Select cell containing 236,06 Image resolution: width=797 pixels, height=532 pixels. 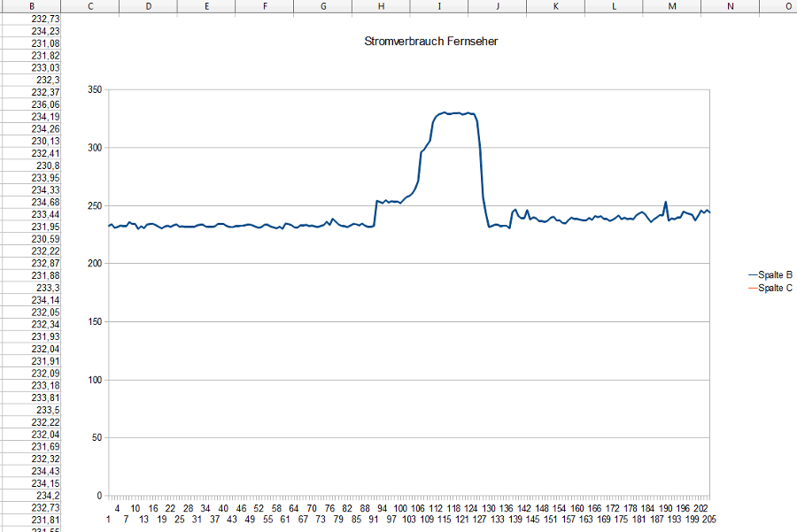[45, 104]
